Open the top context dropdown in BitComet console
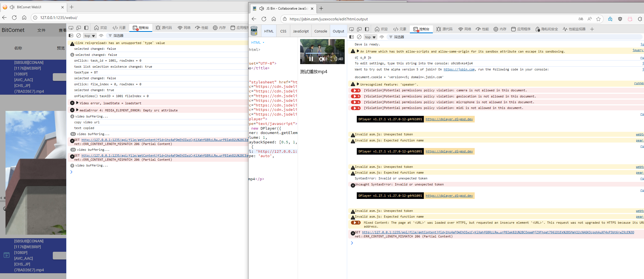The width and height of the screenshot is (644, 279). (x=90, y=36)
